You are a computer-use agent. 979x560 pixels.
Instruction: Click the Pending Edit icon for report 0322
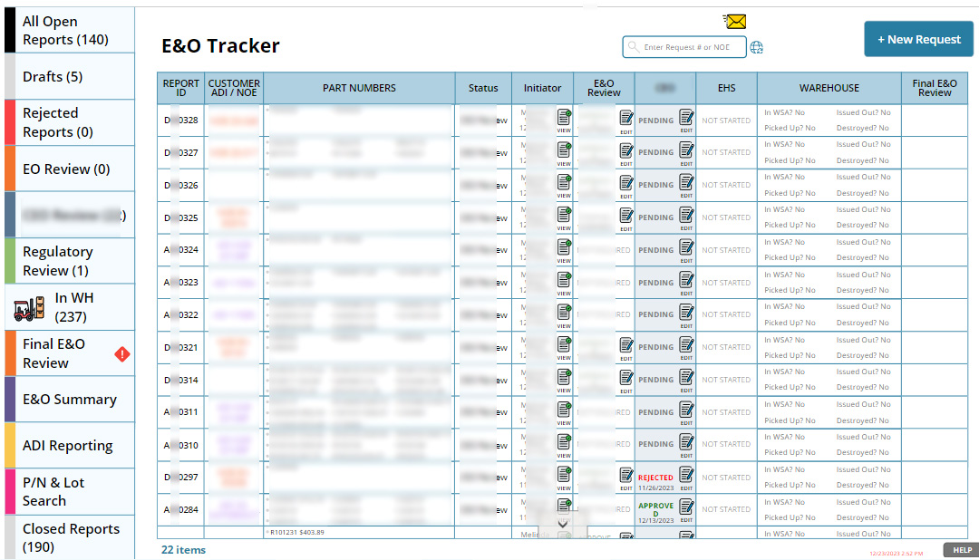pos(686,313)
